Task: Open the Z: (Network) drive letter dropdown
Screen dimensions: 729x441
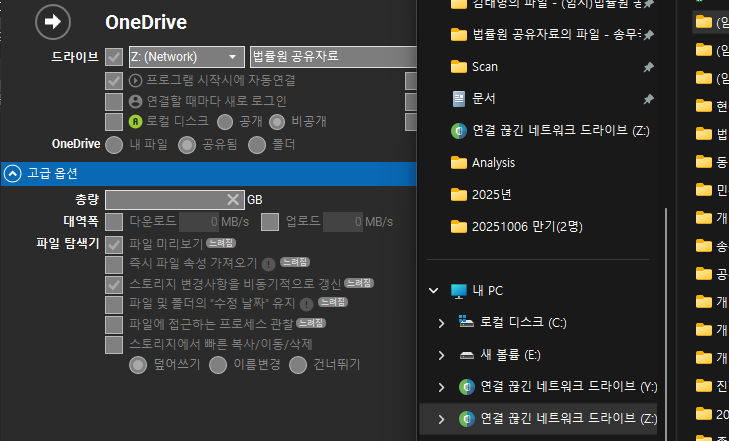Action: click(x=186, y=57)
